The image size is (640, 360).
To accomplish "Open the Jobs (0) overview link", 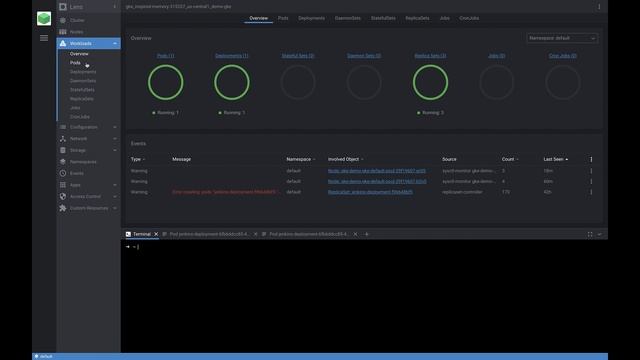I will pos(496,56).
